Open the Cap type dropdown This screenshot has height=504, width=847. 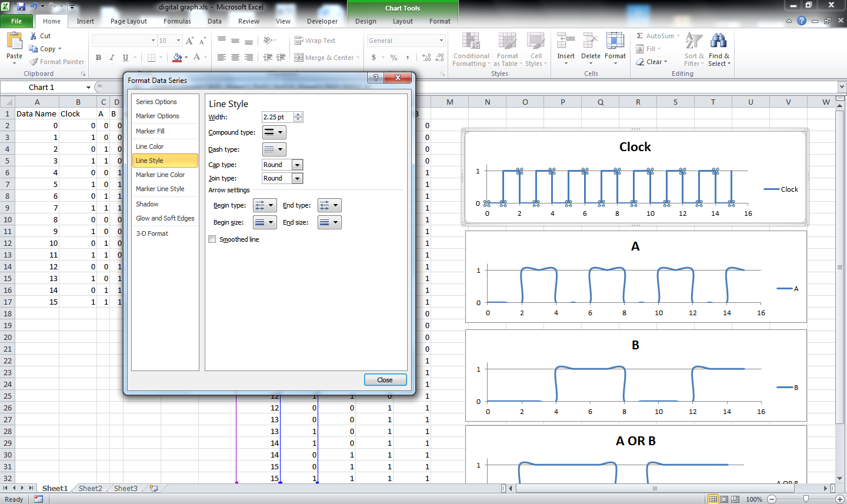click(297, 165)
